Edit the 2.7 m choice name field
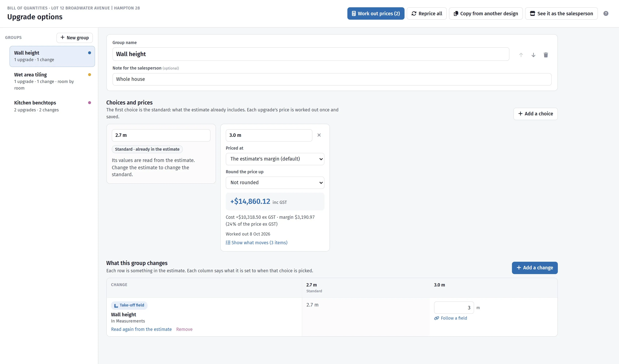The width and height of the screenshot is (619, 364). (161, 135)
